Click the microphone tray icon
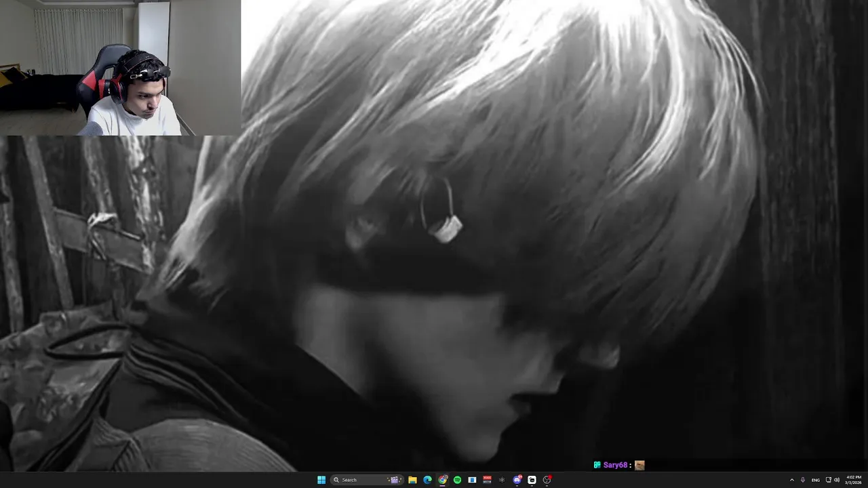868x488 pixels. pyautogui.click(x=803, y=480)
